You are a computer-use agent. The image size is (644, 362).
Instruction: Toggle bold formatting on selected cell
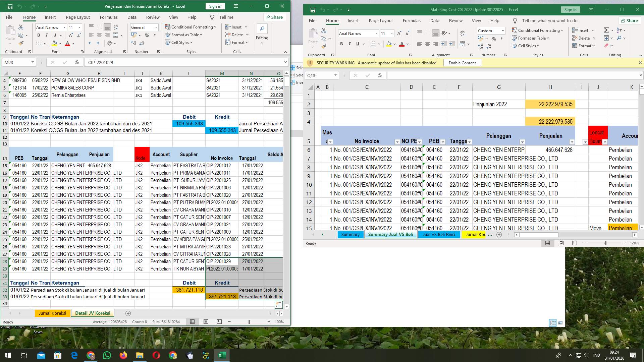pos(341,44)
